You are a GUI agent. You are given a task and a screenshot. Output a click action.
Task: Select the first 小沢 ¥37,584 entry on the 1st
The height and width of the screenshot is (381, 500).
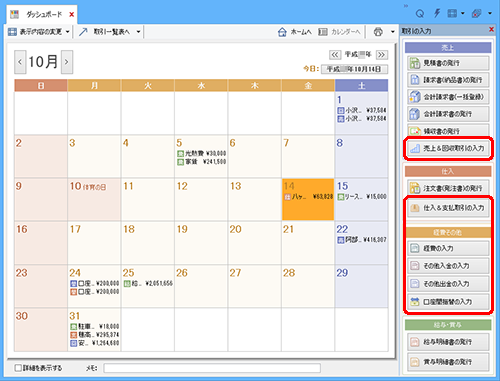[x=362, y=110]
